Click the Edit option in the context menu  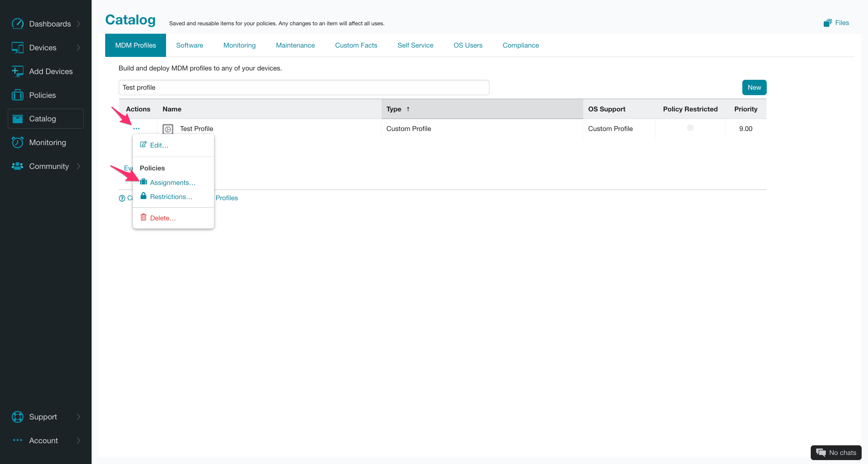click(159, 145)
